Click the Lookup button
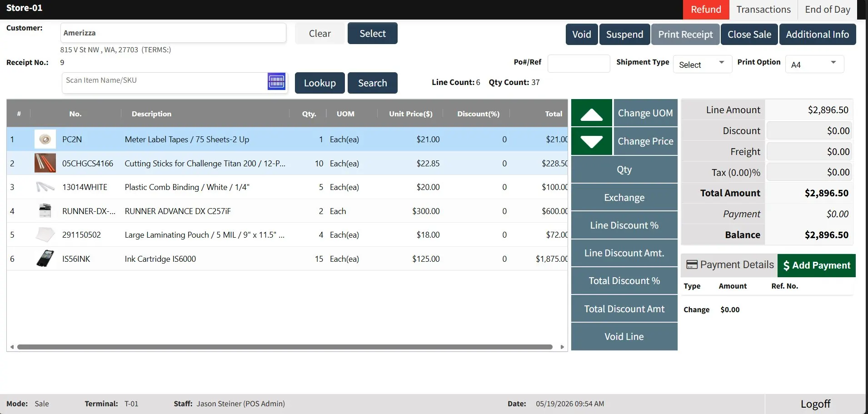The image size is (868, 414). click(320, 83)
